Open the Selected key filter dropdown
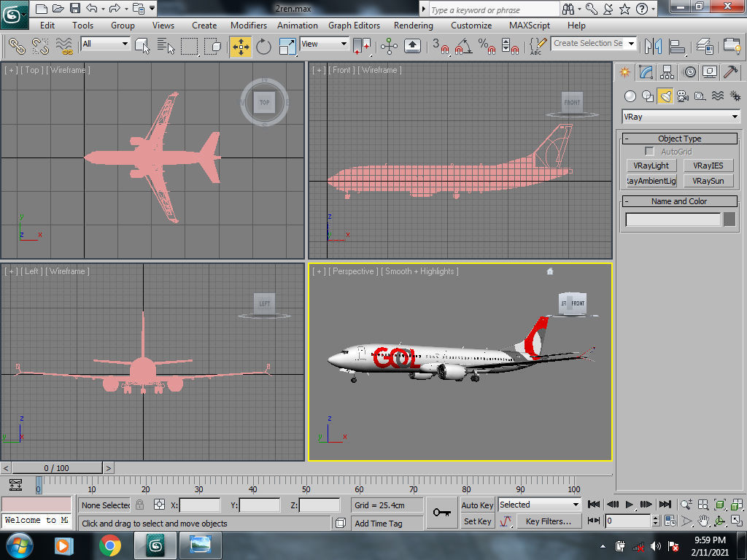Screen dimensions: 747x560 539,505
